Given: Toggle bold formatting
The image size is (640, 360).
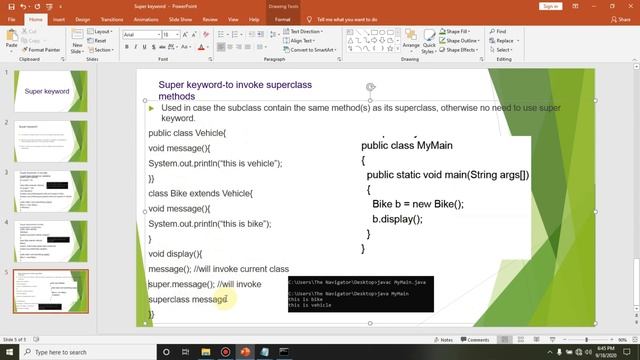Looking at the screenshot, I should point(127,47).
